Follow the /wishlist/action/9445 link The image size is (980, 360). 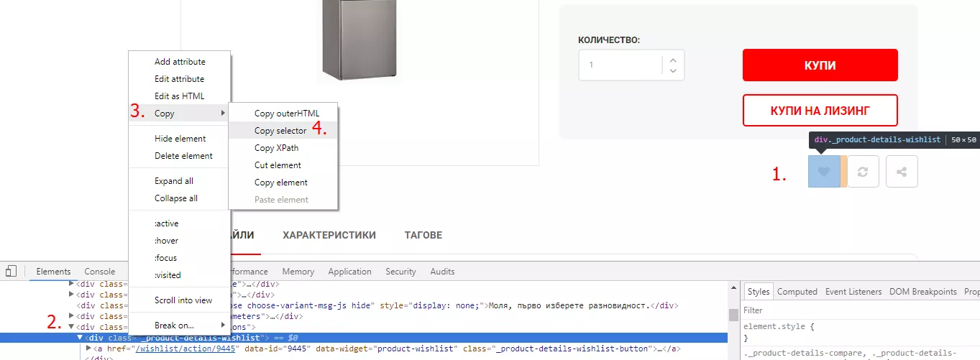(x=186, y=349)
